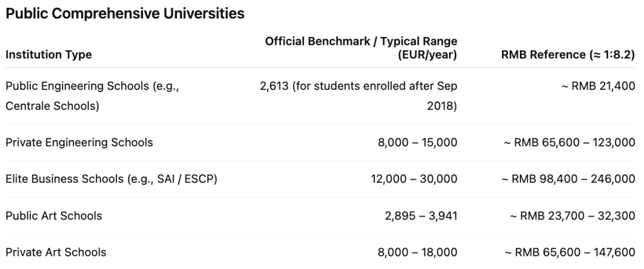The width and height of the screenshot is (644, 269).
Task: Click the Public Engineering Schools row label
Action: [92, 86]
